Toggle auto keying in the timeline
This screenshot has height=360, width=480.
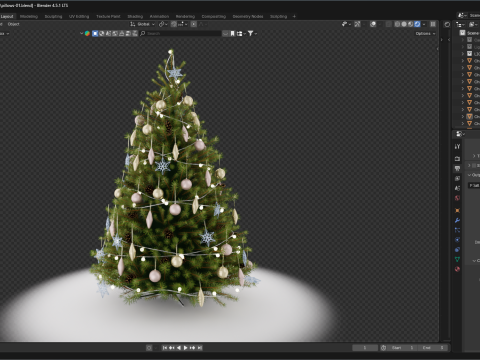149,348
